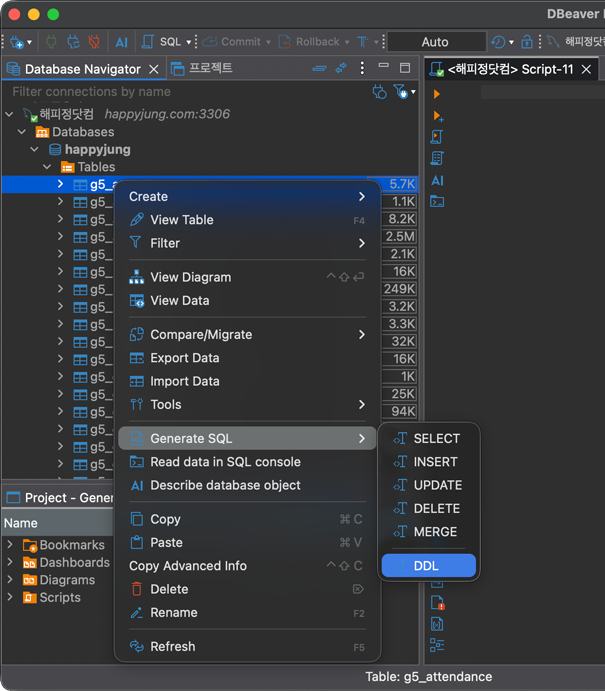Open the SQL toolbar dropdown arrow

(x=189, y=42)
